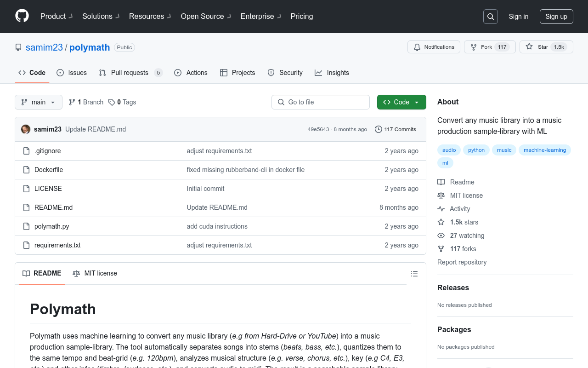Select the python topic tag

point(476,150)
